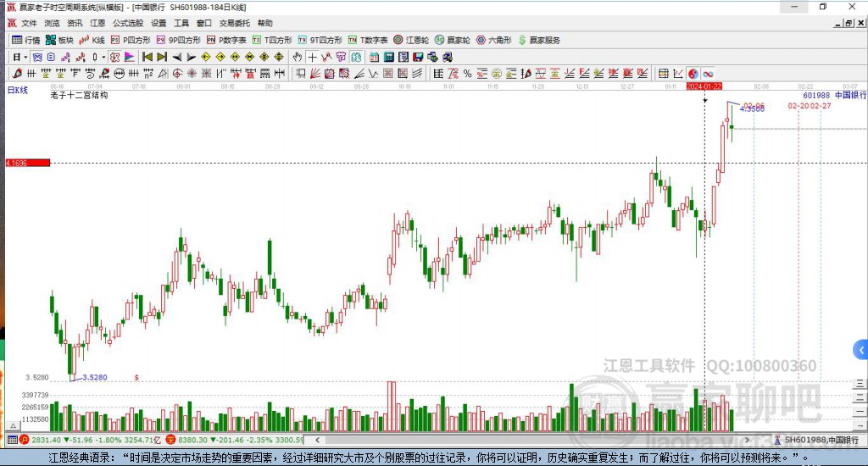
Task: Click the 02-20 date projection label
Action: [798, 106]
